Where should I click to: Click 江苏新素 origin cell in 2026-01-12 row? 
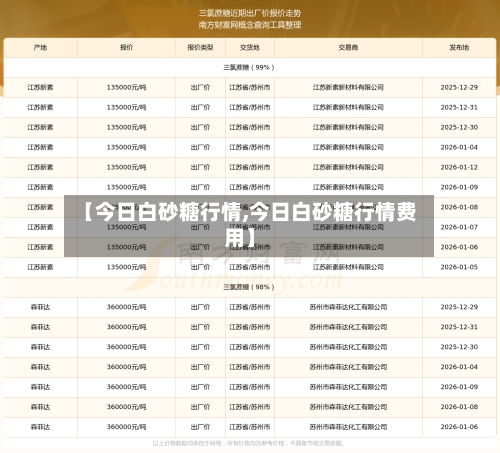(40, 167)
